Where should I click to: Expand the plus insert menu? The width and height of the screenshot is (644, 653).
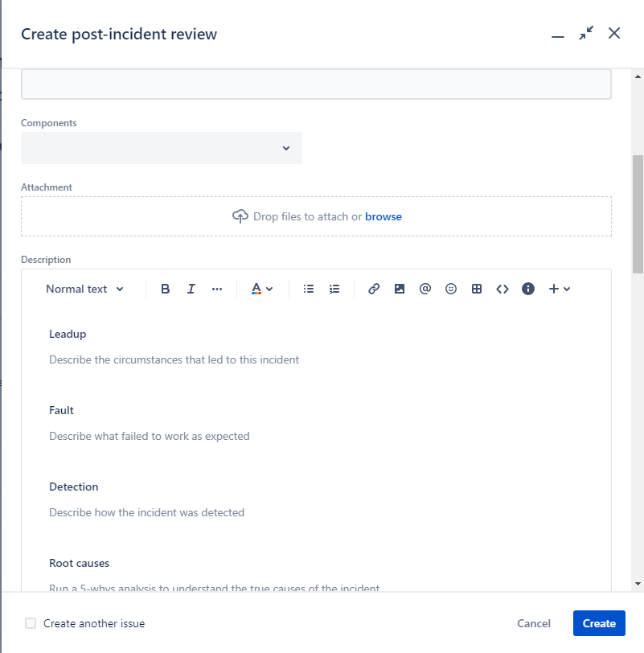[560, 289]
